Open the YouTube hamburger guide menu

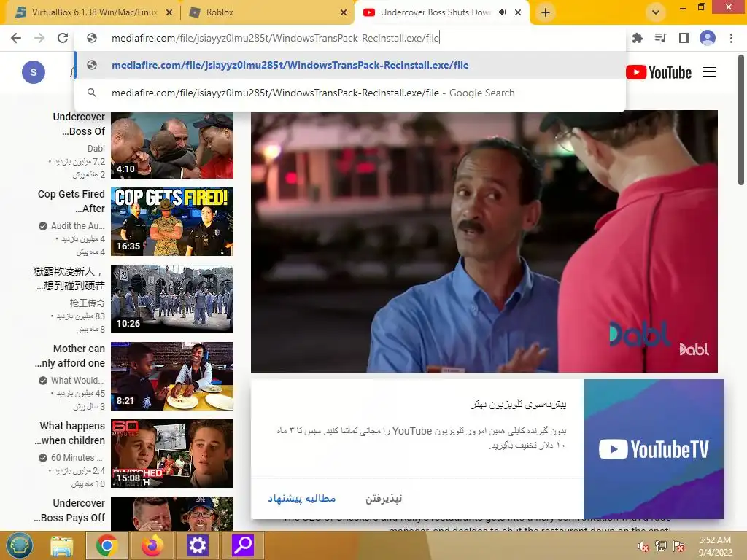tap(709, 72)
